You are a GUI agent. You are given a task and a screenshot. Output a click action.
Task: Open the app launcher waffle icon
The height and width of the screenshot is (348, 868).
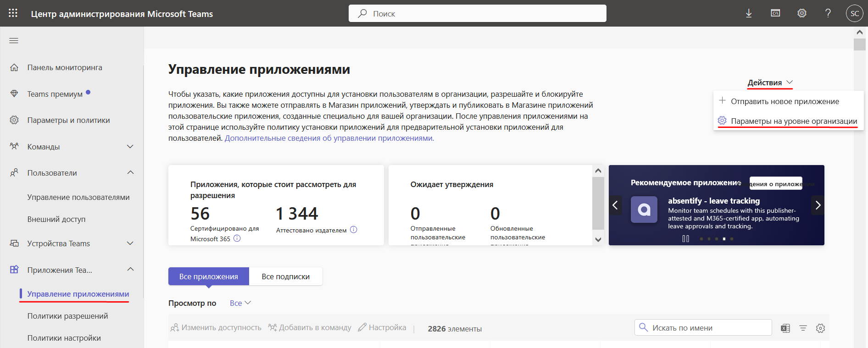(x=13, y=13)
